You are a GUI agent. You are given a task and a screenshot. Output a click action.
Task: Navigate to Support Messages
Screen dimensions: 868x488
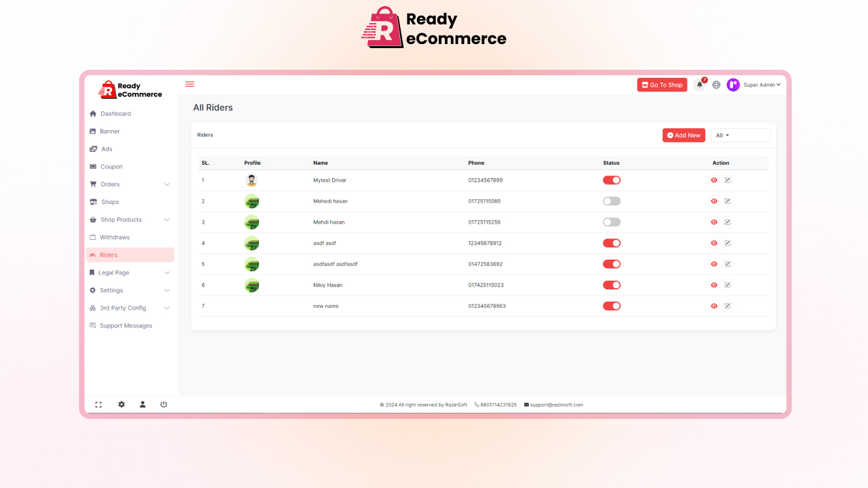(x=125, y=325)
